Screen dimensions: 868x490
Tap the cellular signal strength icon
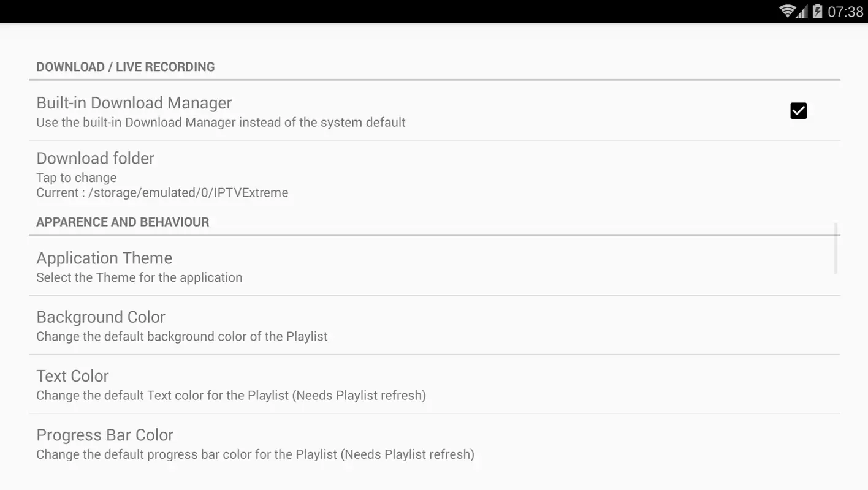(802, 12)
